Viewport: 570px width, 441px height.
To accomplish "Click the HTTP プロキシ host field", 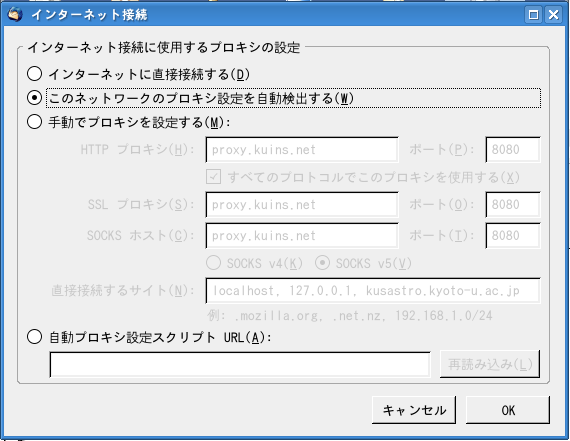I will [x=302, y=149].
